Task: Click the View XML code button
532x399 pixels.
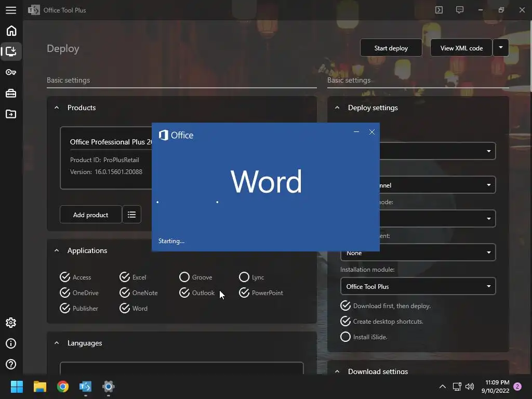Action: pos(461,48)
